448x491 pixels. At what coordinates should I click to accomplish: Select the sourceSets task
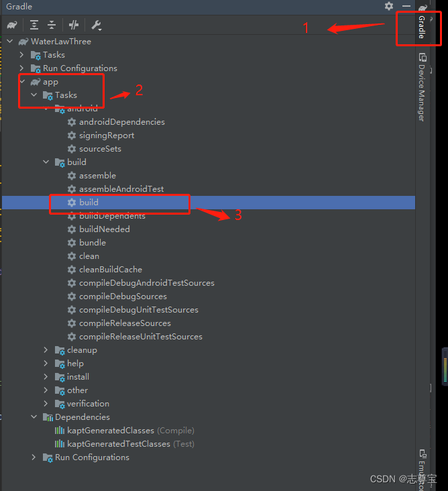(x=100, y=149)
